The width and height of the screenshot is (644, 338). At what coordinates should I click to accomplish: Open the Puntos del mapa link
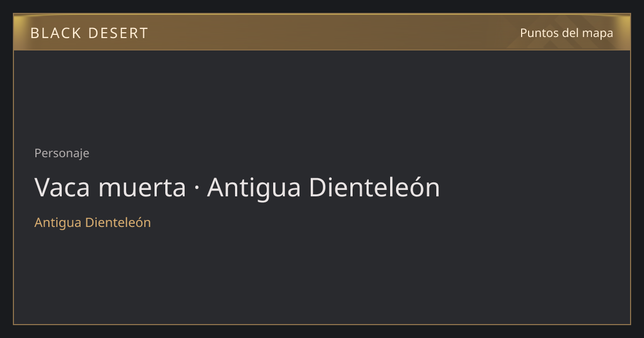567,33
